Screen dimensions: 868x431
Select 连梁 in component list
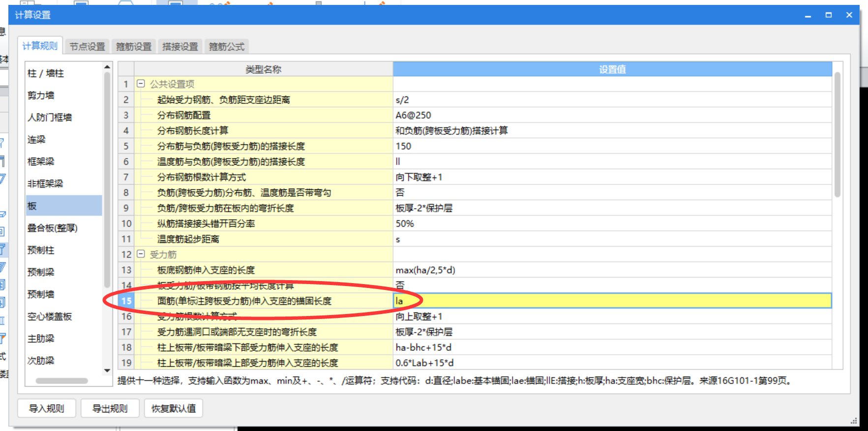(64, 140)
